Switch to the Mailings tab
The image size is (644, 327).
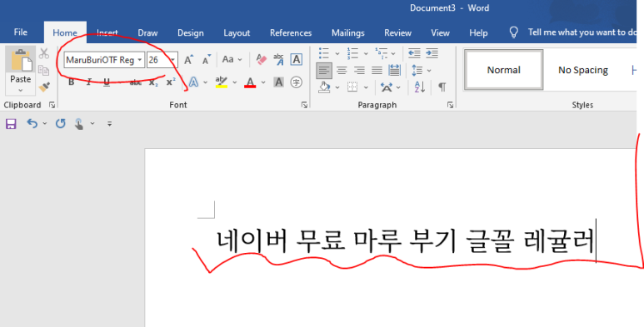[348, 32]
